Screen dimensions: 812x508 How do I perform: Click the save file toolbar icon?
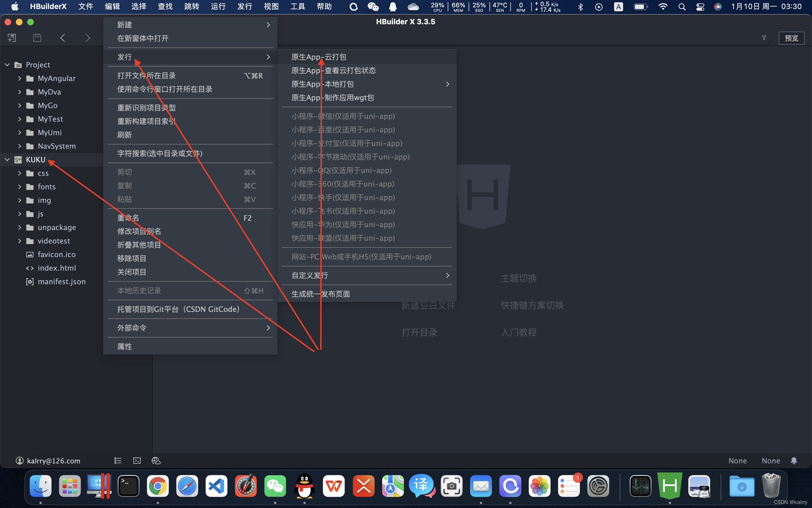(x=37, y=38)
